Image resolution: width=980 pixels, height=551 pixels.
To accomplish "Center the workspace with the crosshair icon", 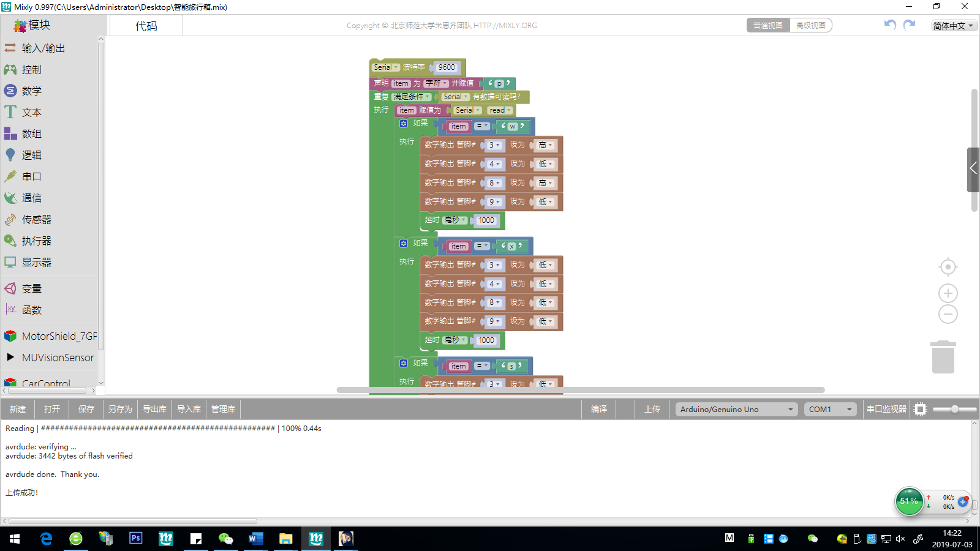I will pos(948,267).
